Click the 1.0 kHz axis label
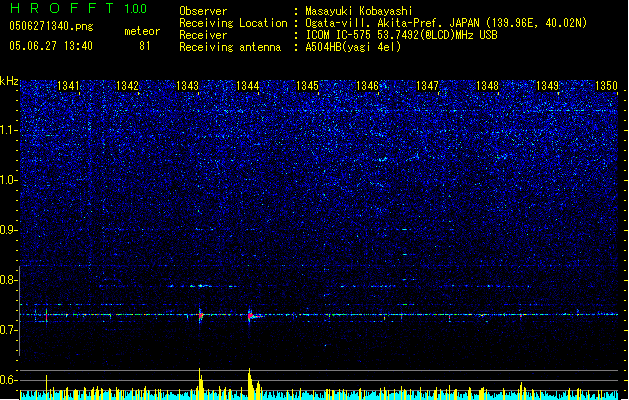This screenshot has height=400, width=629. point(8,180)
